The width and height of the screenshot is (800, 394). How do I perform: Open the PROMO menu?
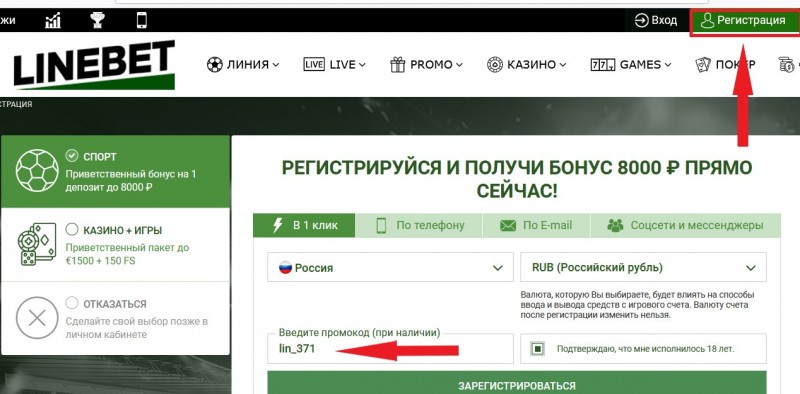(426, 65)
